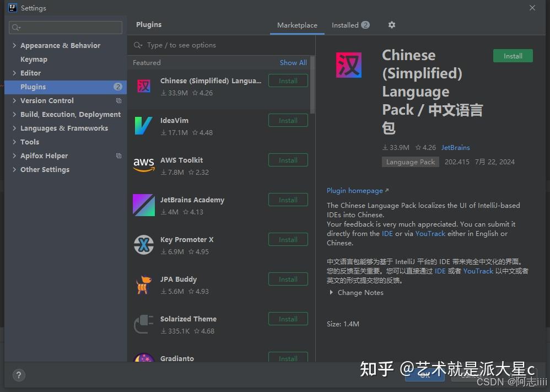Screen dimensions: 550x392
Task: Close the Settings dialog
Action: [x=532, y=8]
